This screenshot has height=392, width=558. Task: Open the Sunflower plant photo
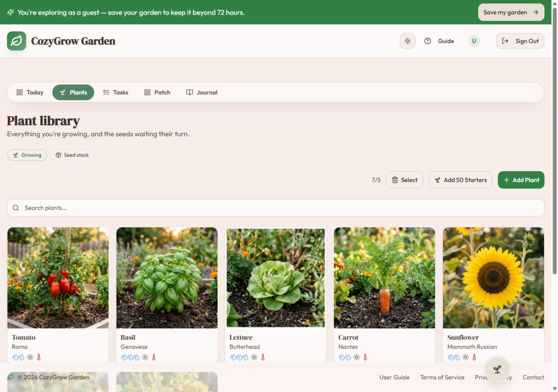[494, 278]
